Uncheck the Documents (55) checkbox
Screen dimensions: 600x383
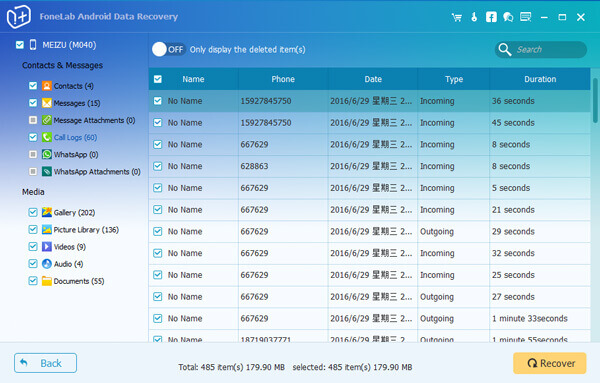point(33,281)
